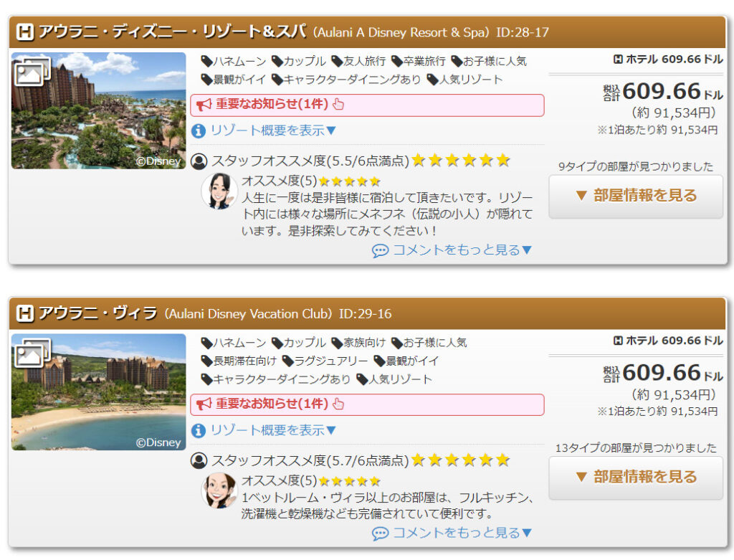
Task: Select 卒業旅行 tag on first resort
Action: coord(419,62)
